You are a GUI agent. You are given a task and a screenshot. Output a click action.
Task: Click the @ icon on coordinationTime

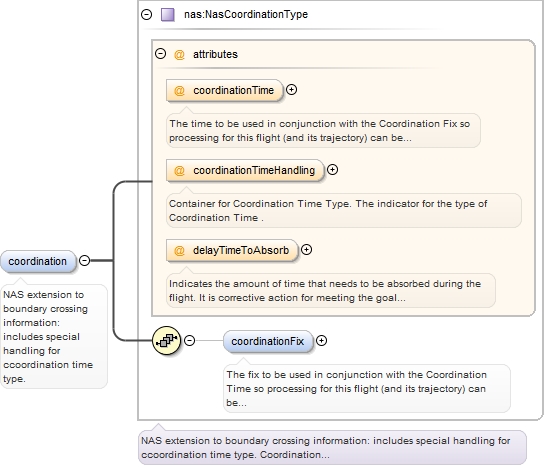click(x=179, y=91)
